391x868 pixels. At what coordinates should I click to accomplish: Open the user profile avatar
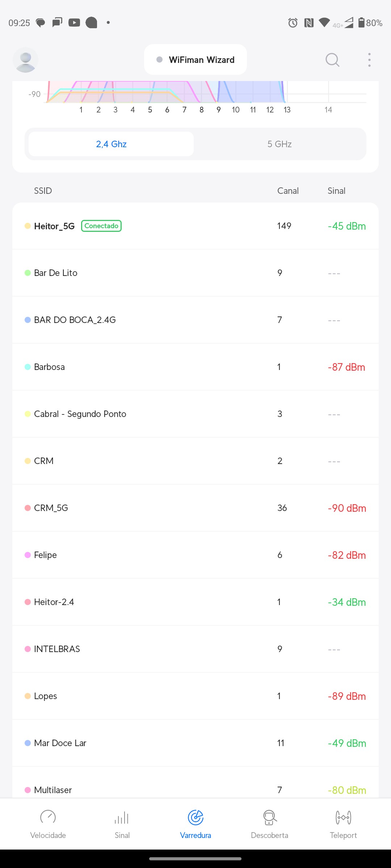[25, 60]
